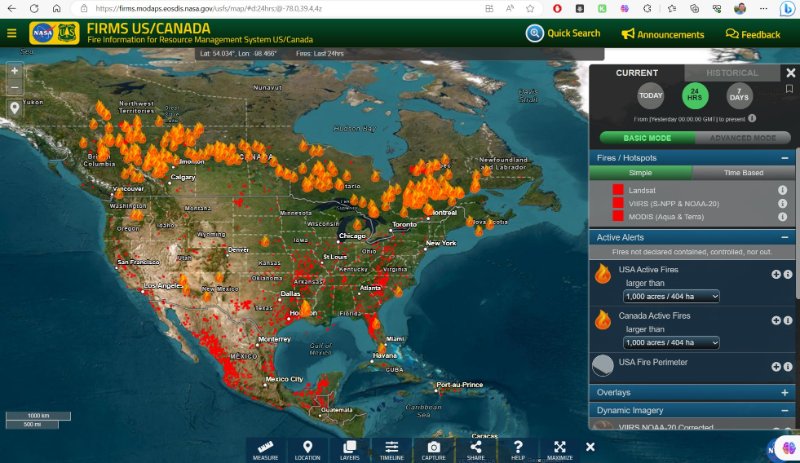Show info for Canada Active Fires

click(788, 321)
